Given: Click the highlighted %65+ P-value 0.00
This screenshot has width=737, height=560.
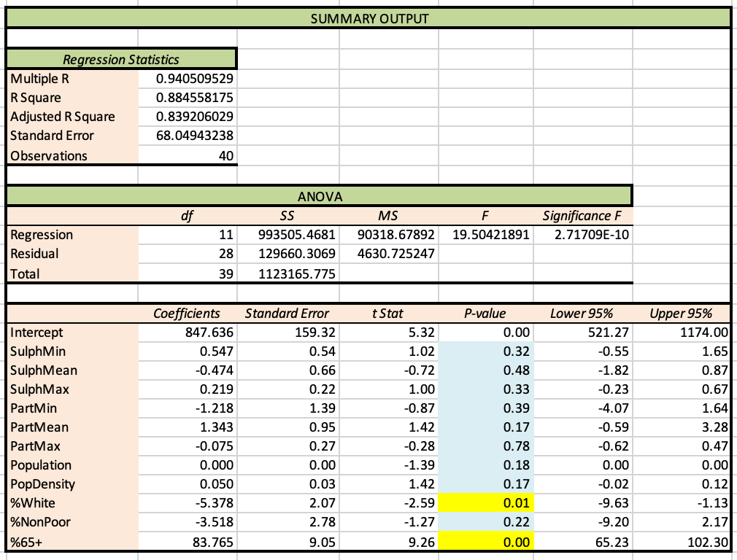Looking at the screenshot, I should 486,542.
